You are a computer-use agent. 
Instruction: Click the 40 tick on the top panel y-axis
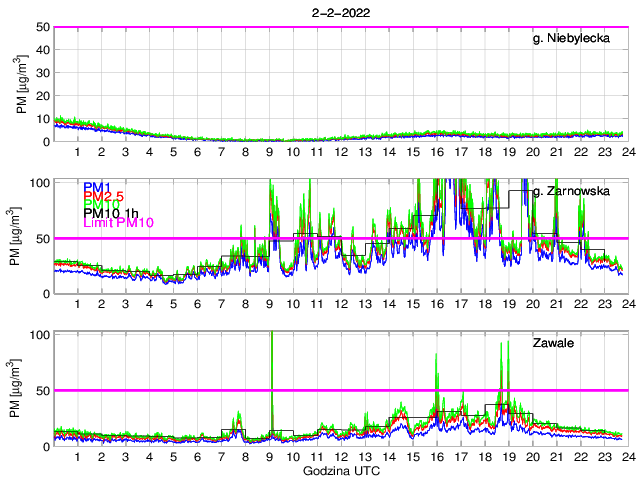point(43,50)
